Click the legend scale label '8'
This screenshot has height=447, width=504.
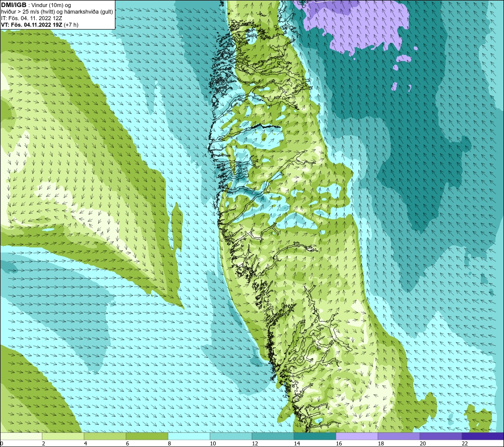point(169,443)
